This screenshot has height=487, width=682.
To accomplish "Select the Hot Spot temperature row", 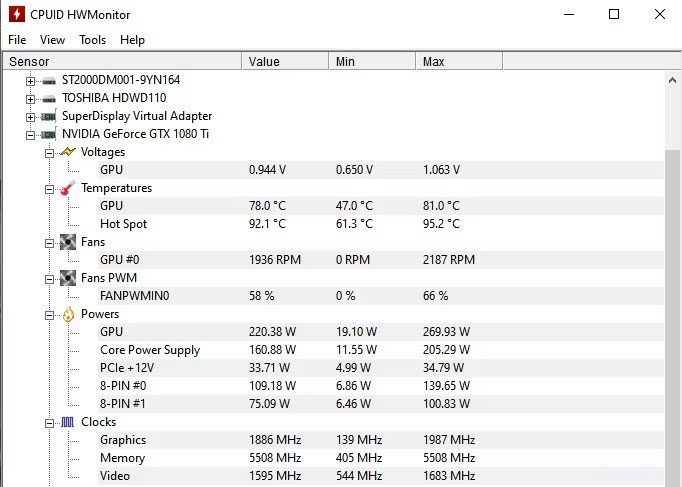I will point(381,224).
